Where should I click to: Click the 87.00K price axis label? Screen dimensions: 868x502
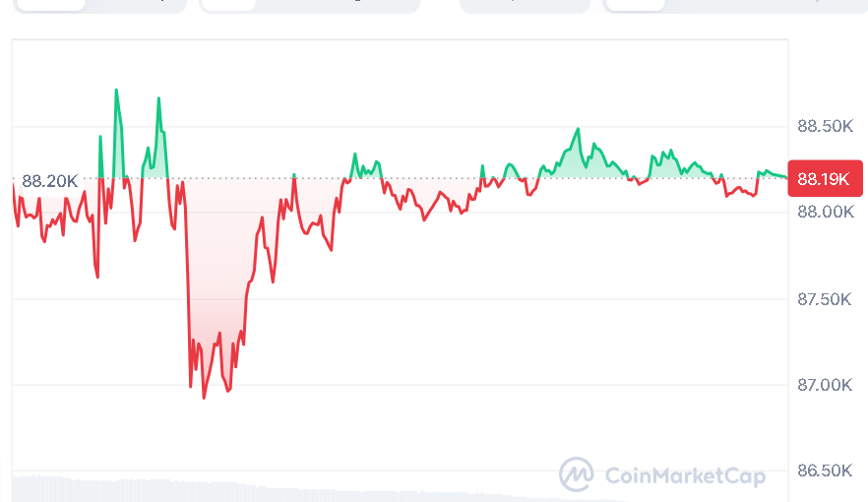825,384
